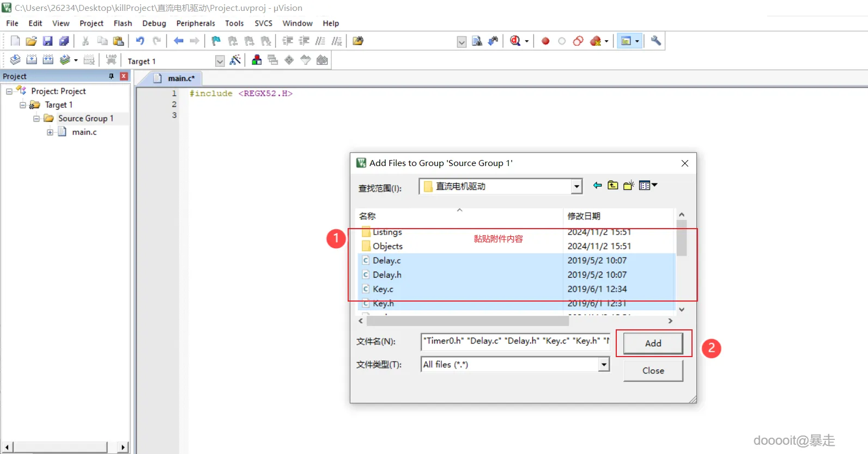The height and width of the screenshot is (454, 868).
Task: Open the Peripherals menu
Action: [196, 23]
